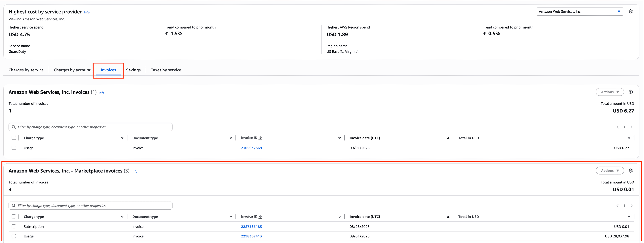
Task: Open the Total in USD column filter
Action: [x=629, y=138]
